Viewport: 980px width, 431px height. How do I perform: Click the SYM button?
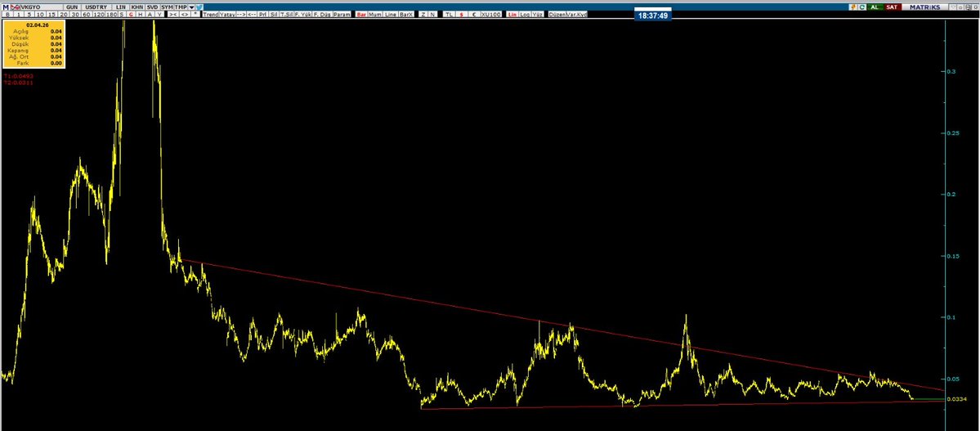[167, 7]
